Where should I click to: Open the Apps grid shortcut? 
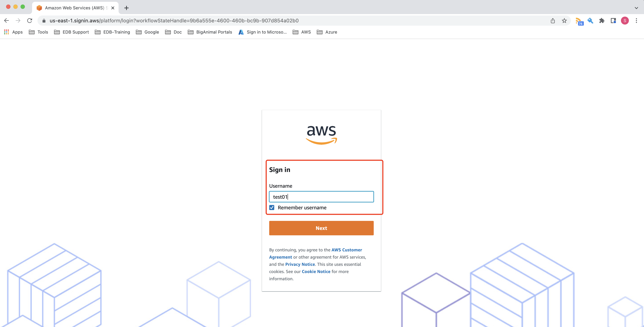13,32
